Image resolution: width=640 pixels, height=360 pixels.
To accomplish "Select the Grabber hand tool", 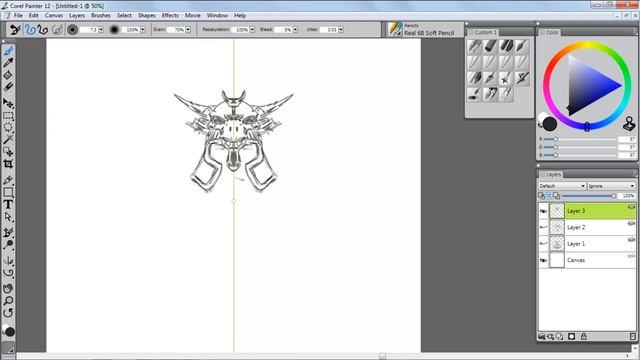I will point(8,289).
